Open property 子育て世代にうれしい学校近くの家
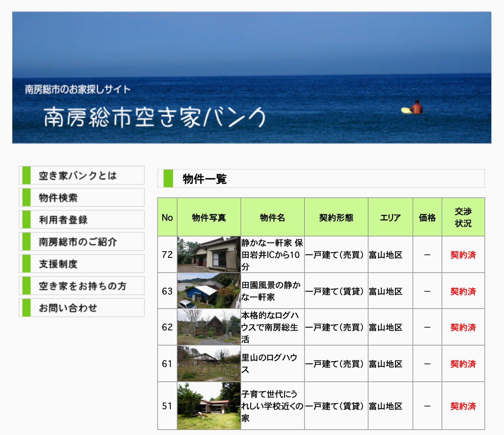504x435 pixels. pyautogui.click(x=272, y=406)
